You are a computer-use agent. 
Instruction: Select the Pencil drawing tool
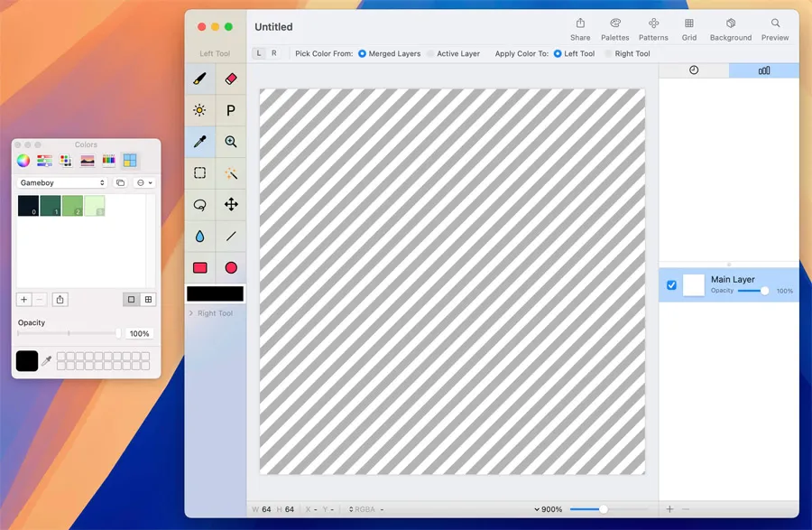click(199, 79)
